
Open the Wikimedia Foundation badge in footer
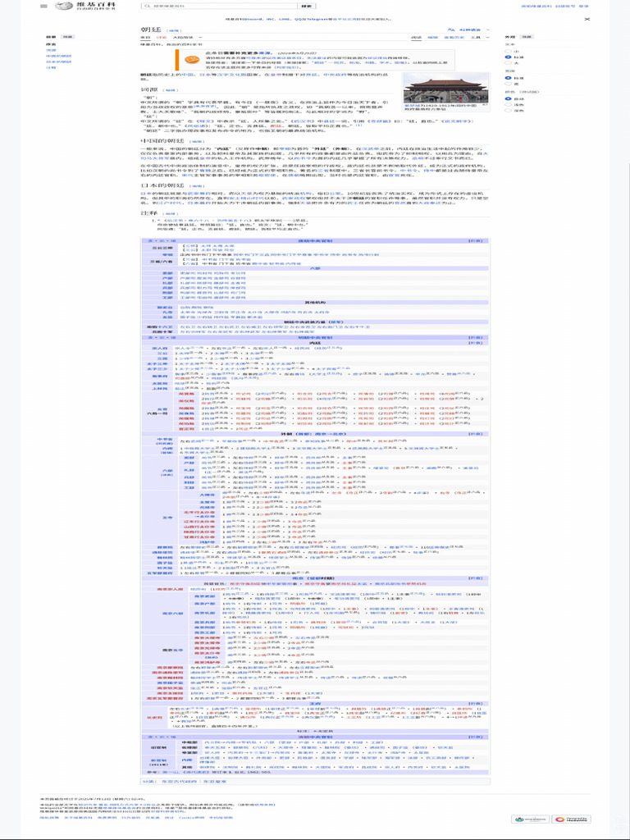(531, 819)
